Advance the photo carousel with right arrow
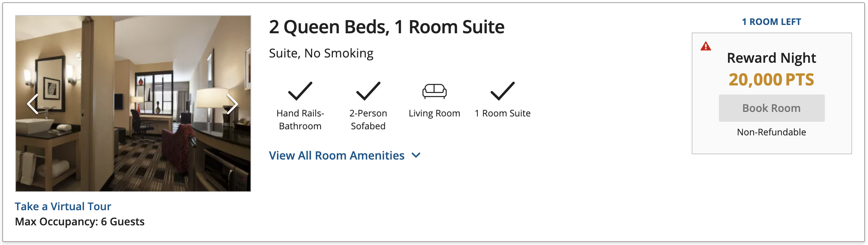Image resolution: width=868 pixels, height=245 pixels. point(232,104)
